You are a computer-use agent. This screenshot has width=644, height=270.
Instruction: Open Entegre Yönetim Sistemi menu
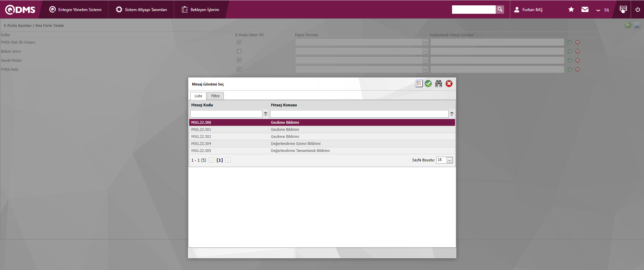(76, 10)
